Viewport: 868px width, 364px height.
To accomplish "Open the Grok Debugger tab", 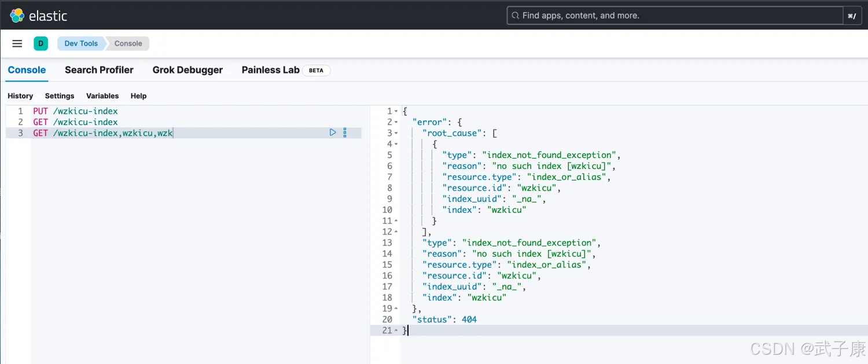I will [x=187, y=70].
